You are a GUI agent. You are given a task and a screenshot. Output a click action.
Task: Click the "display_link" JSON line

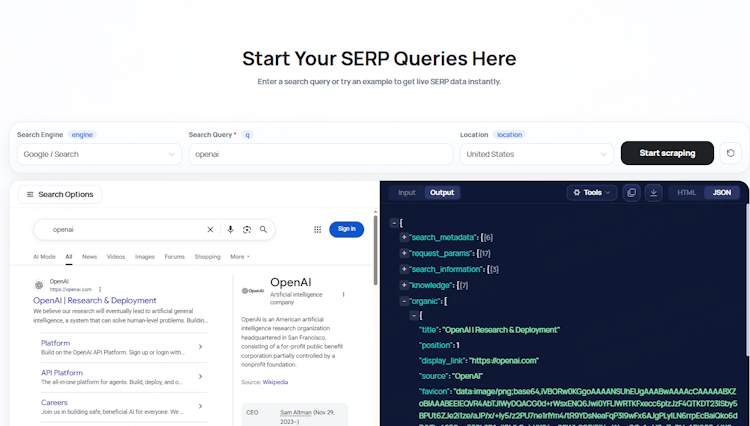click(479, 360)
